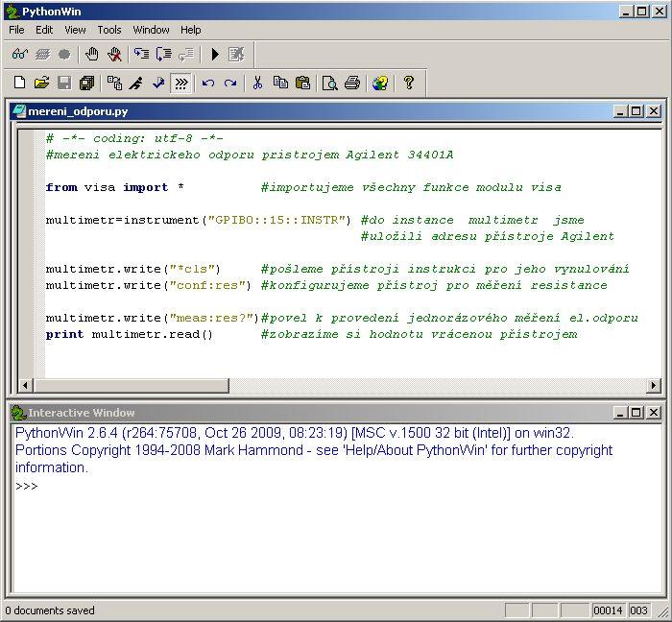Maximize the mereni_odporu.py editor window
Screen dimensions: 672x622
[636, 111]
